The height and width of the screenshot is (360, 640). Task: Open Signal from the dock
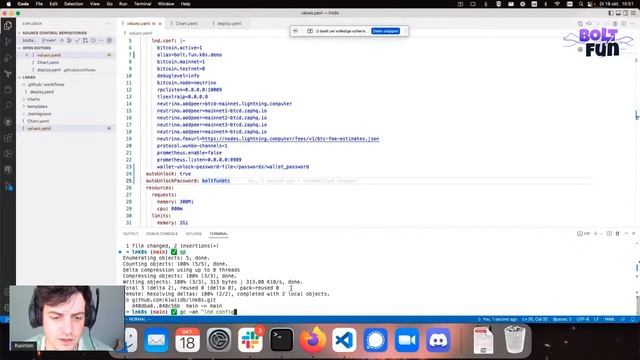pos(376,340)
